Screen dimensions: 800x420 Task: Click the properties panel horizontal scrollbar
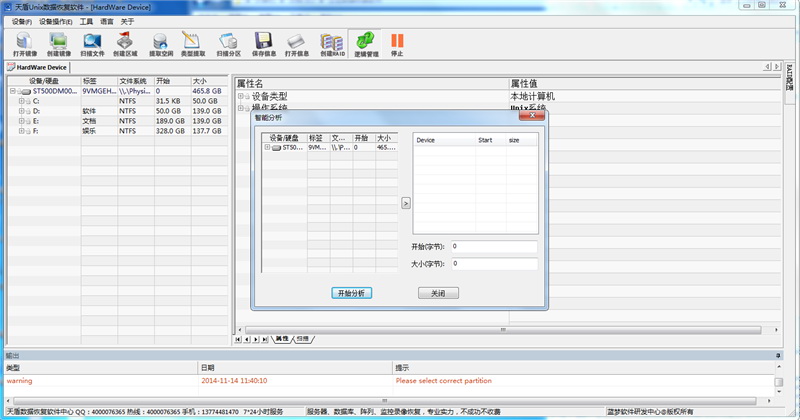coord(503,330)
